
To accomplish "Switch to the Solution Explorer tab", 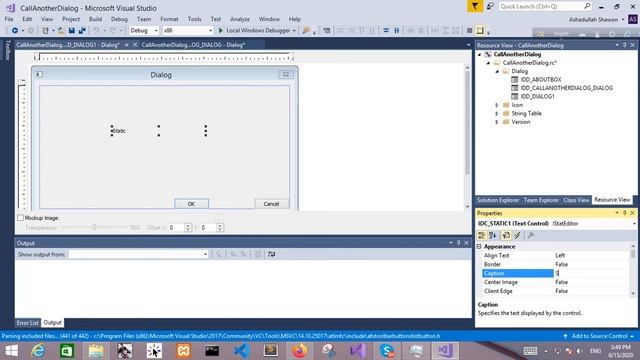I will 498,200.
